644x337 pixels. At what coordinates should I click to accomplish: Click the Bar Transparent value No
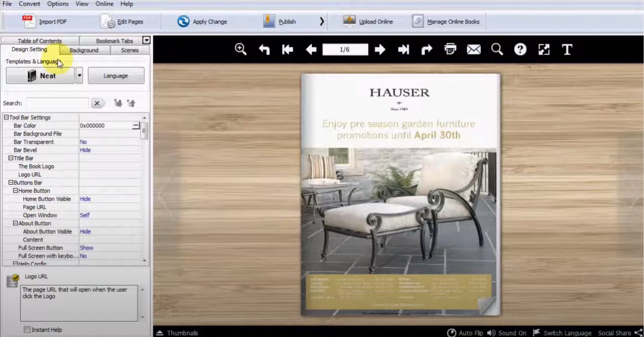click(83, 142)
